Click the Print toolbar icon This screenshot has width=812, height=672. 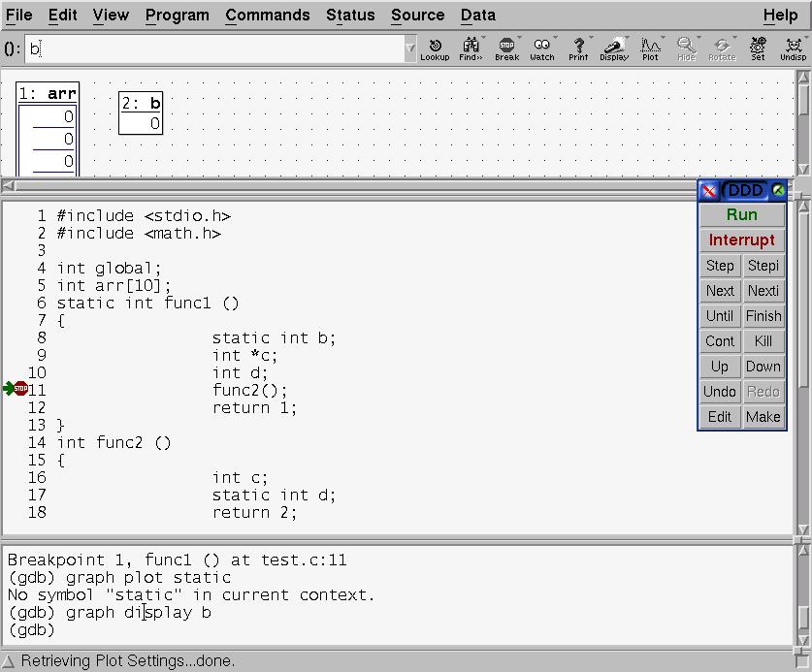tap(578, 49)
